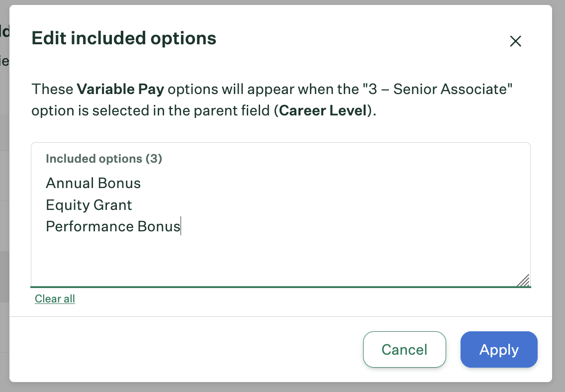Place cursor on the Equity Grant line
This screenshot has height=392, width=565.
[x=89, y=205]
